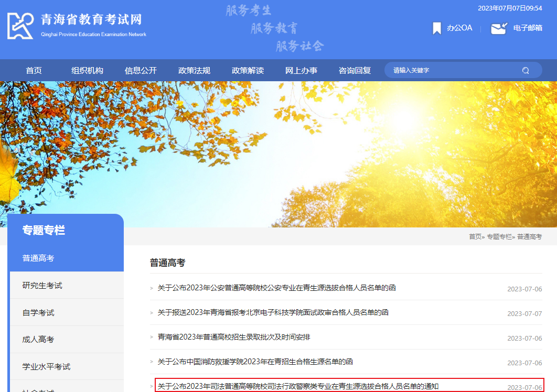The image size is (557, 392).
Task: Open the 信息公开 menu item
Action: 141,70
